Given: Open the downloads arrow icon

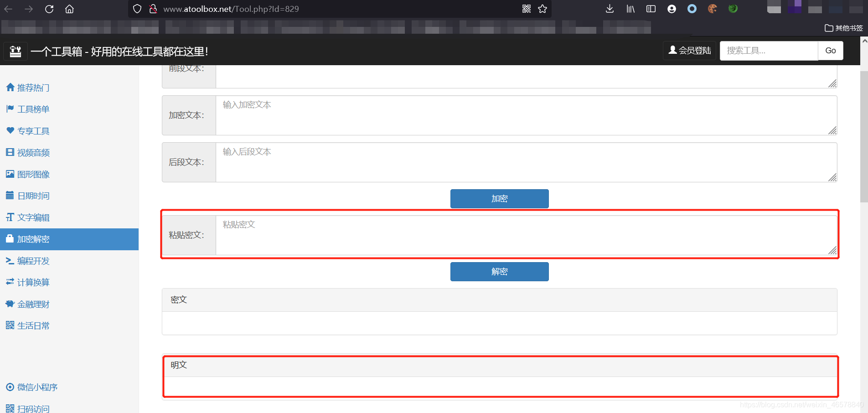Looking at the screenshot, I should tap(610, 9).
